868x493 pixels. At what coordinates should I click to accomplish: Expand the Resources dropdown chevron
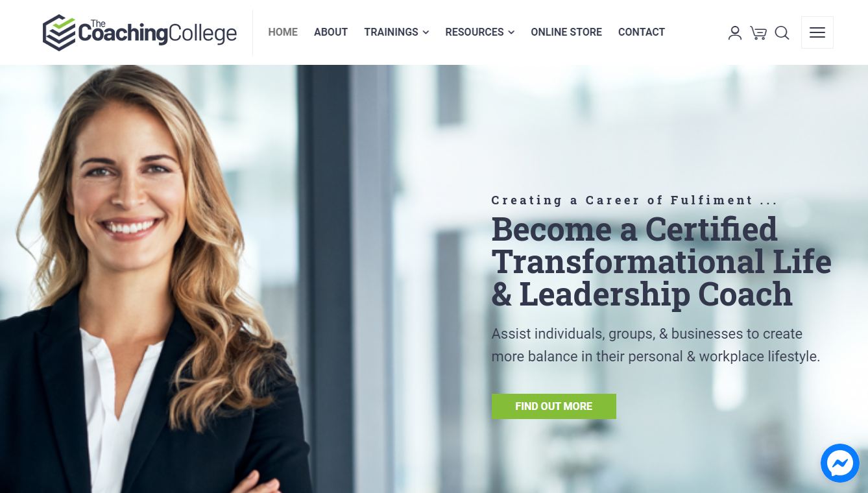tap(511, 32)
